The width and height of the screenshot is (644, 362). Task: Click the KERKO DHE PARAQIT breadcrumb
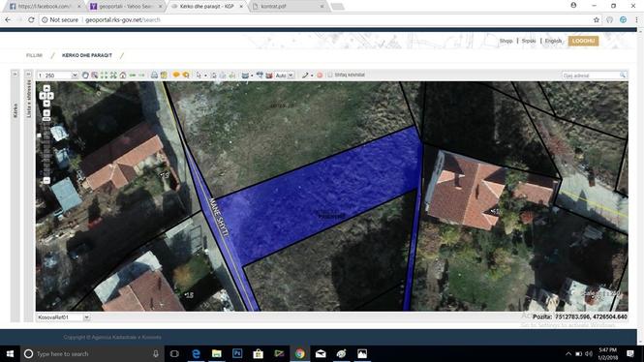pos(86,55)
